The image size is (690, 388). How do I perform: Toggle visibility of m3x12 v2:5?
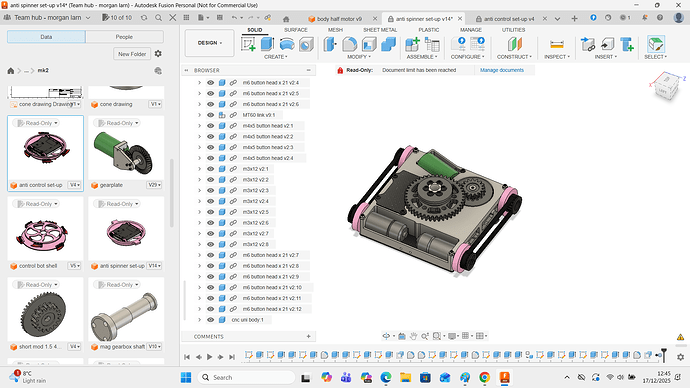[x=210, y=212]
